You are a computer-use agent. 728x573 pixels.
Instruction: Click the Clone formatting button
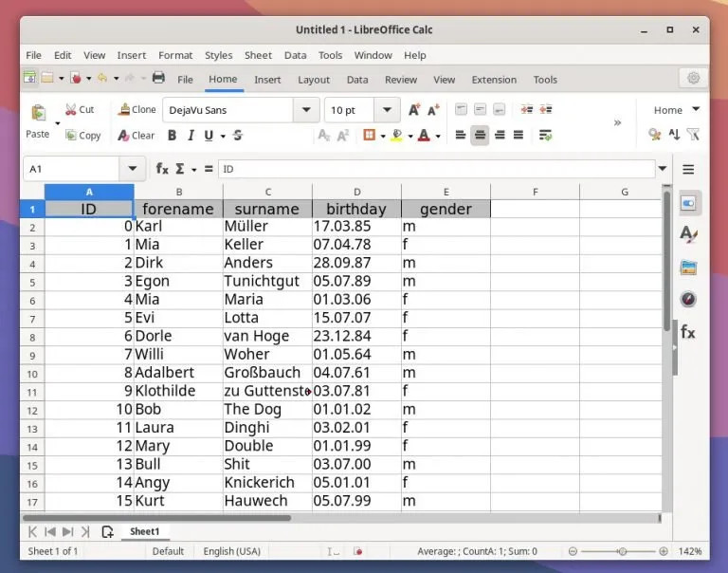[136, 110]
